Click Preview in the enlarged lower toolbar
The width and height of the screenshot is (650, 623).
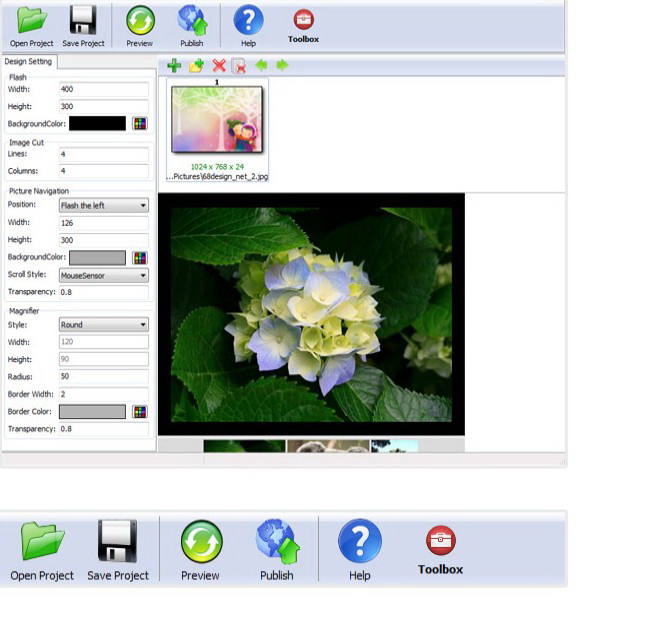(x=200, y=550)
